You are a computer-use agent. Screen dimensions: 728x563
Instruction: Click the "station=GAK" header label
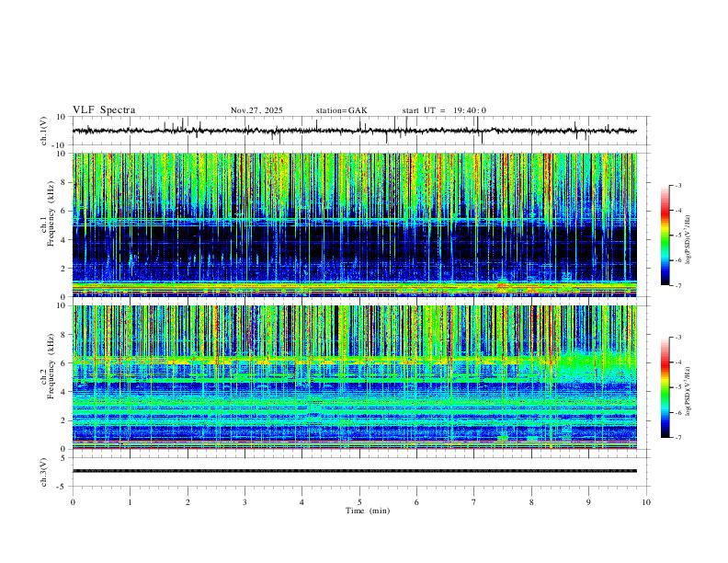(x=341, y=110)
